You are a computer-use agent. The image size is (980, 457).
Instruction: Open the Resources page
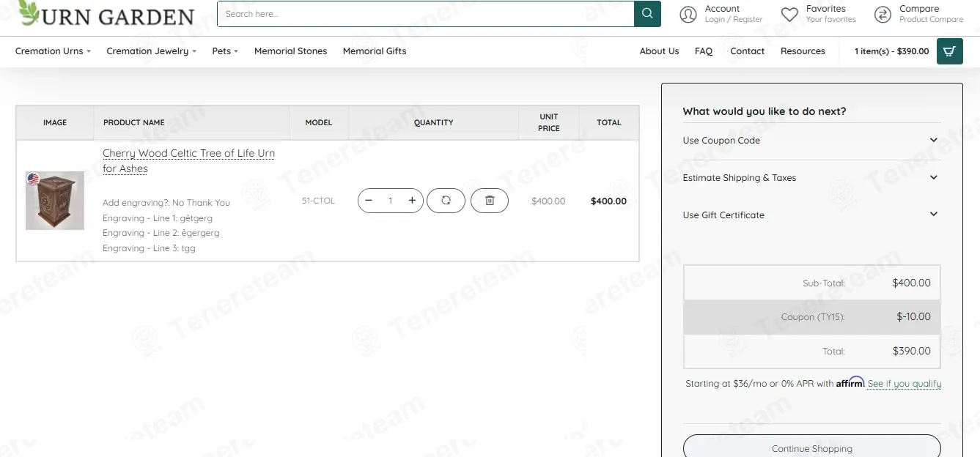tap(803, 51)
